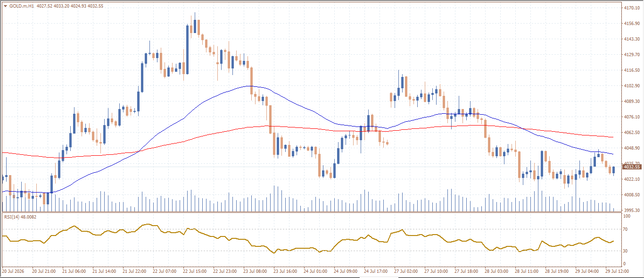Click the RSI 70 level label
The image size is (644, 278).
626,229
